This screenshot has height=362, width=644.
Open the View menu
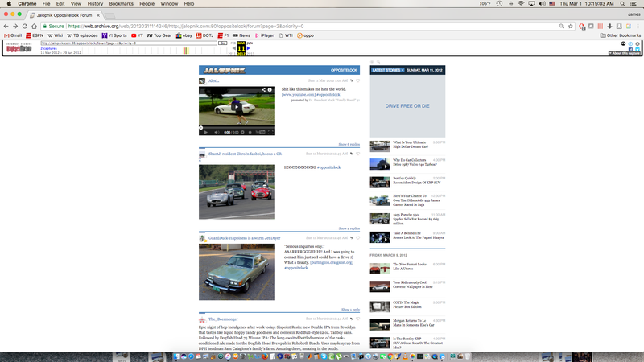(x=76, y=4)
